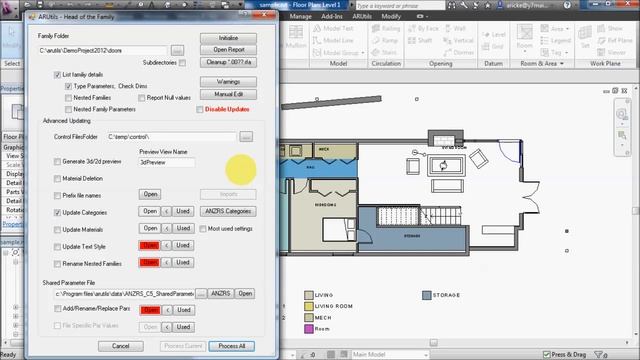Screen dimensions: 640x360
Task: Click the Set work plane icon
Action: [585, 33]
